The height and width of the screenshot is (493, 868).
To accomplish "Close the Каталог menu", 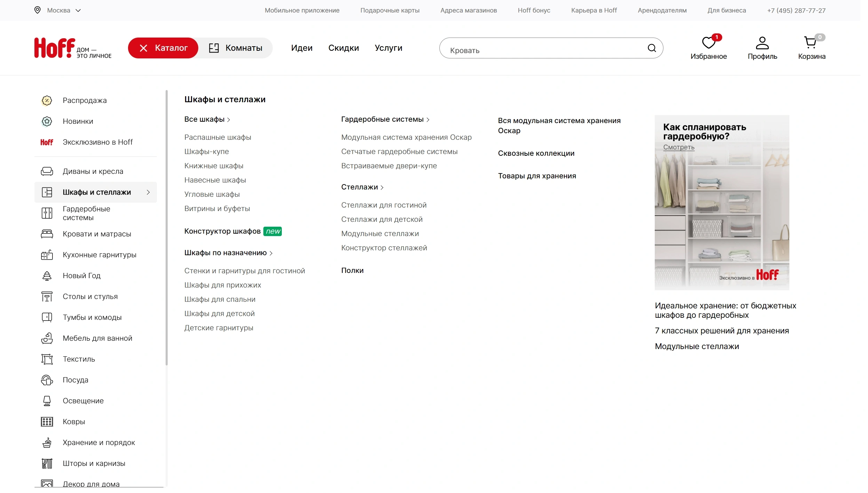I will 163,48.
